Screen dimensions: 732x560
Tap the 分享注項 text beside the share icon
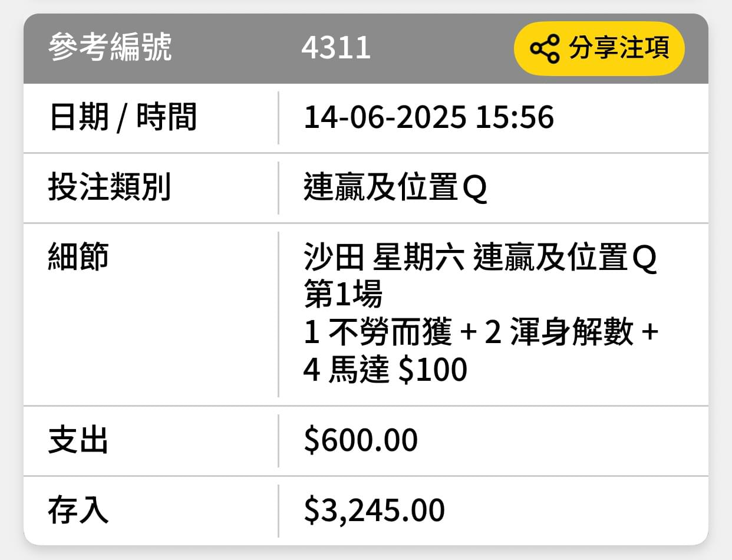coord(619,48)
